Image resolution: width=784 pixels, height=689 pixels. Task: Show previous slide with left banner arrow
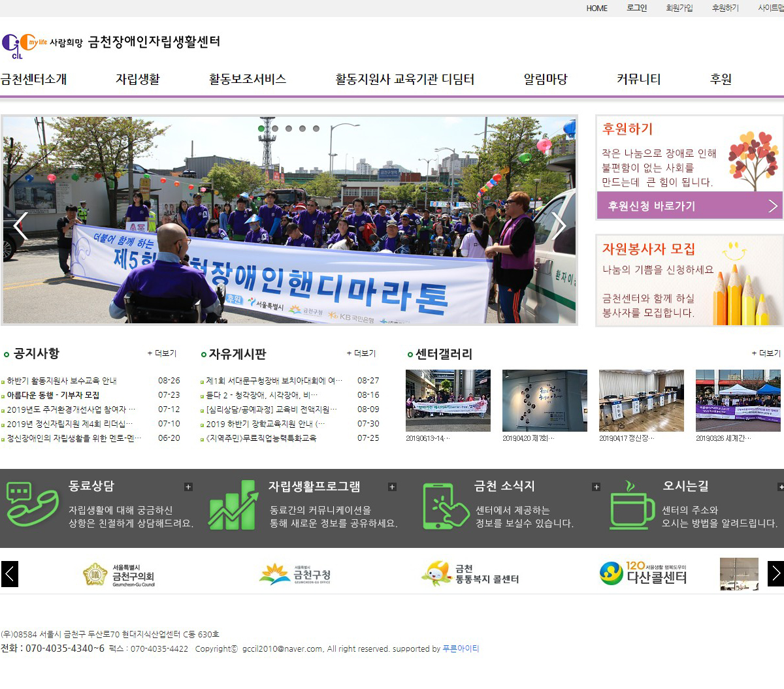pyautogui.click(x=20, y=226)
